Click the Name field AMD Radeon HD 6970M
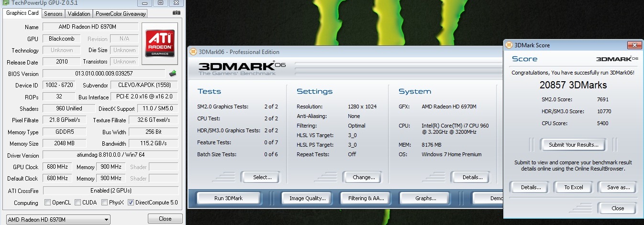The height and width of the screenshot is (225, 644). [90, 27]
